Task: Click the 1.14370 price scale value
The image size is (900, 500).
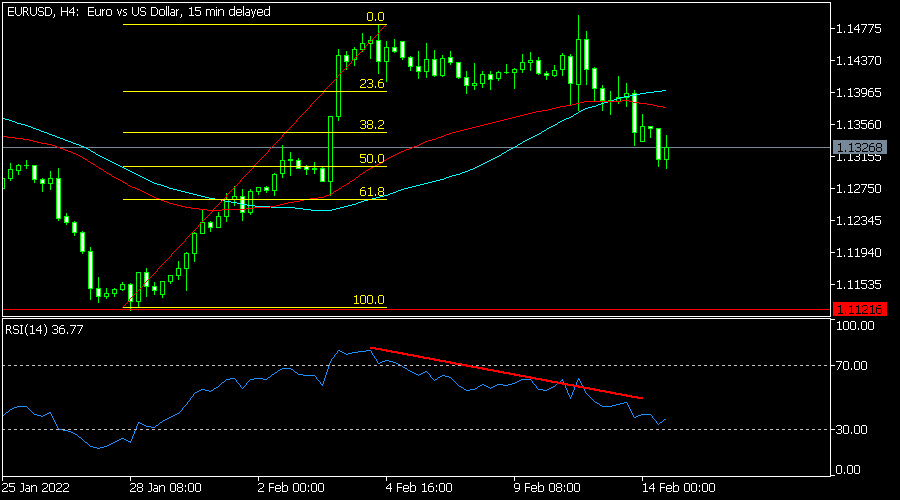Action: point(859,60)
